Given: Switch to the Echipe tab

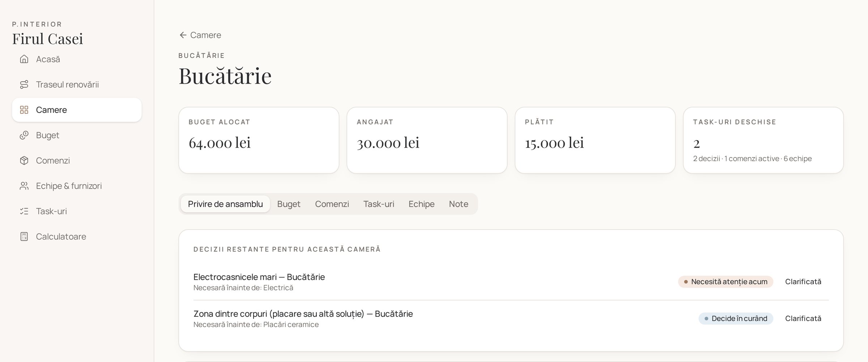Looking at the screenshot, I should 421,204.
